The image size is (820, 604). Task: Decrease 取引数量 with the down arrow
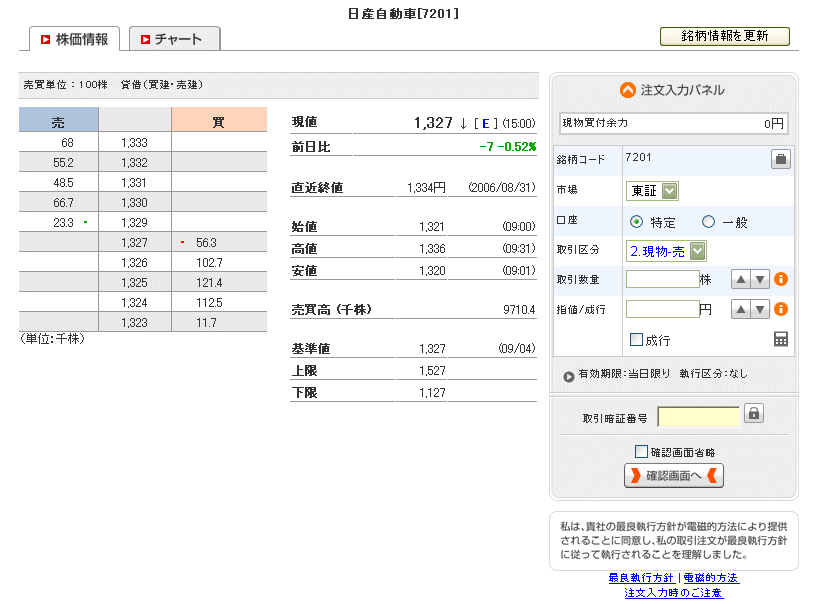760,280
